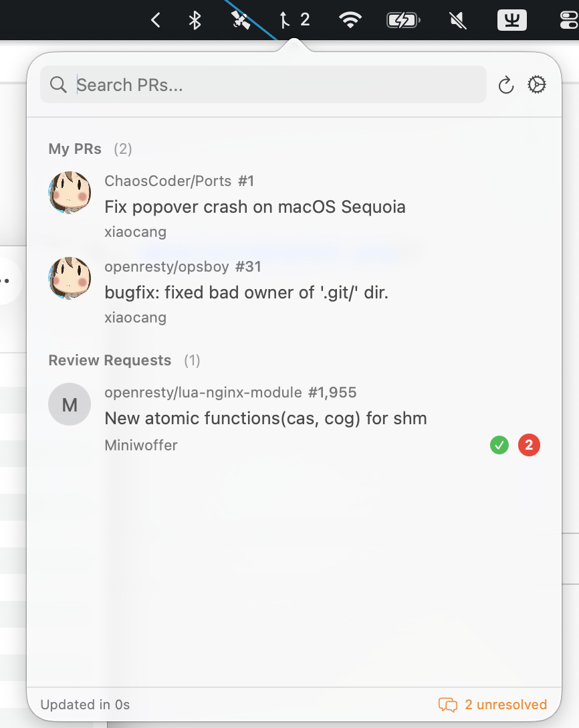Open the Fix popover crash PR
579x728 pixels.
255,207
